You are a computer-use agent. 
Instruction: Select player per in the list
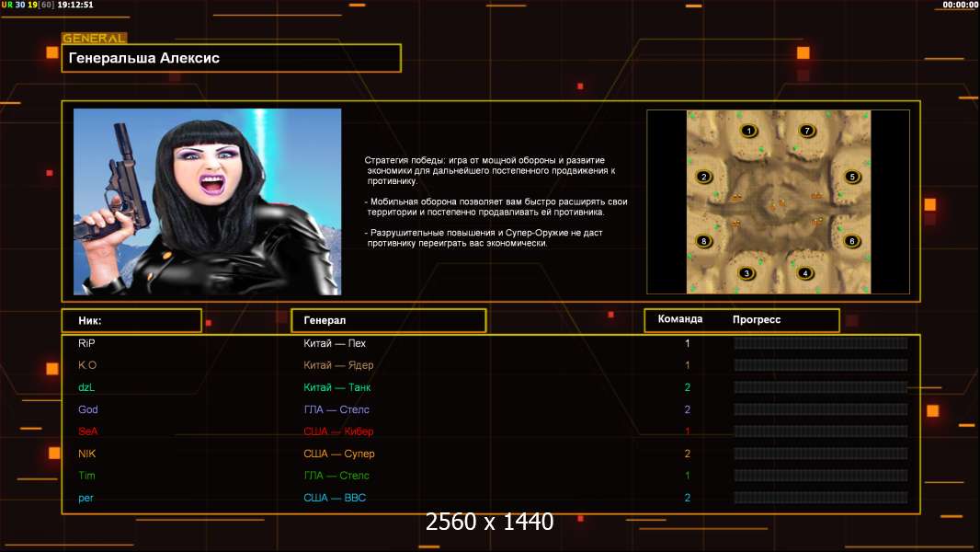click(x=85, y=499)
